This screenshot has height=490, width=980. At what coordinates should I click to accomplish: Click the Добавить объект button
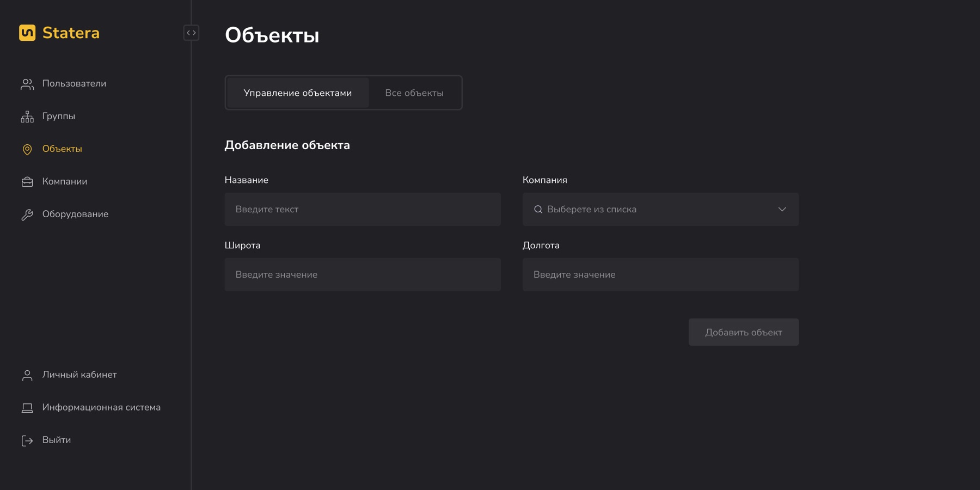[744, 332]
